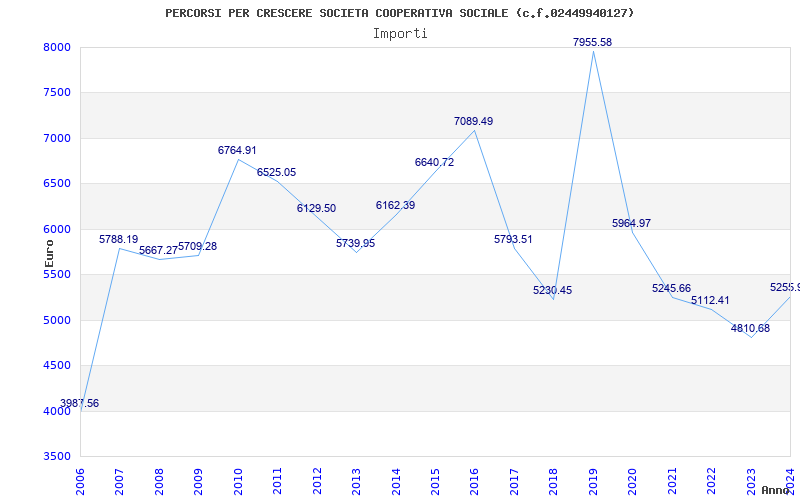Select the 7089.49 data label
The width and height of the screenshot is (800, 500).
473,121
